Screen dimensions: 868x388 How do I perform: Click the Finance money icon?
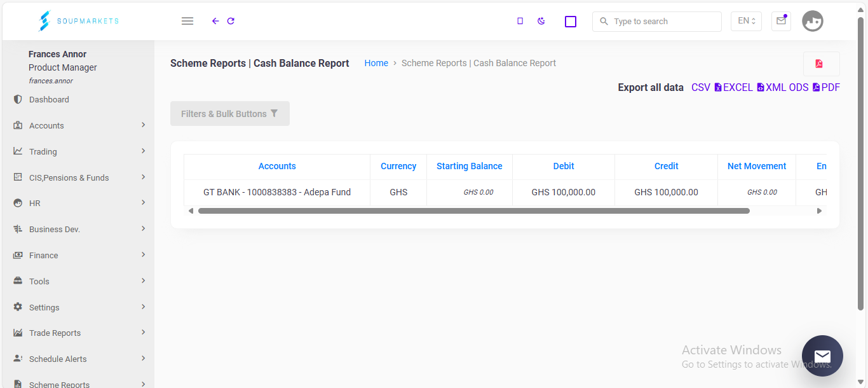click(x=18, y=255)
